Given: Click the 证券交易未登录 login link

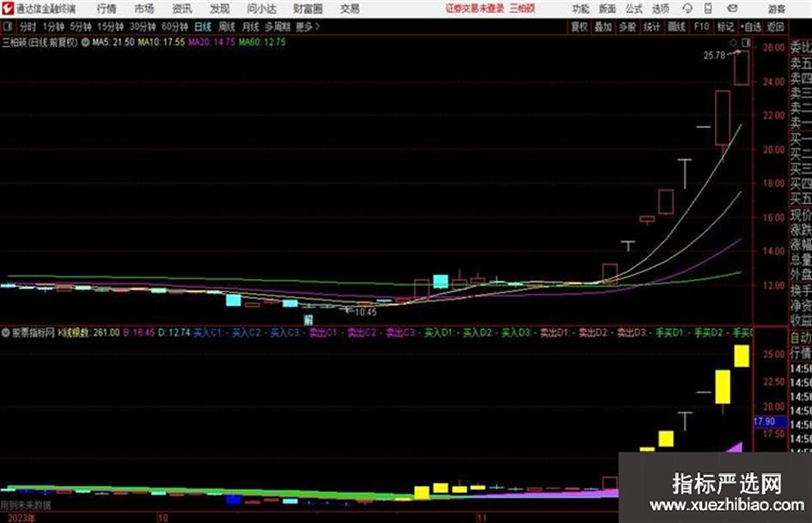Looking at the screenshot, I should [x=475, y=9].
